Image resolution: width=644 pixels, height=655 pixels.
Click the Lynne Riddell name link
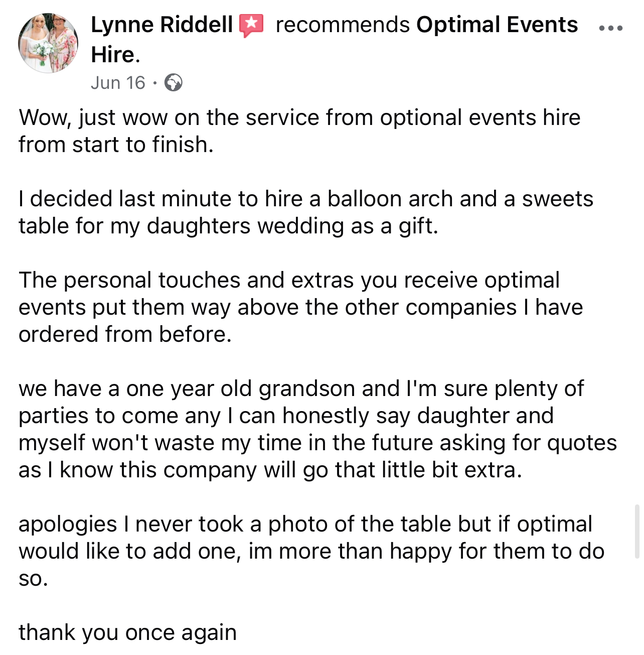162,25
